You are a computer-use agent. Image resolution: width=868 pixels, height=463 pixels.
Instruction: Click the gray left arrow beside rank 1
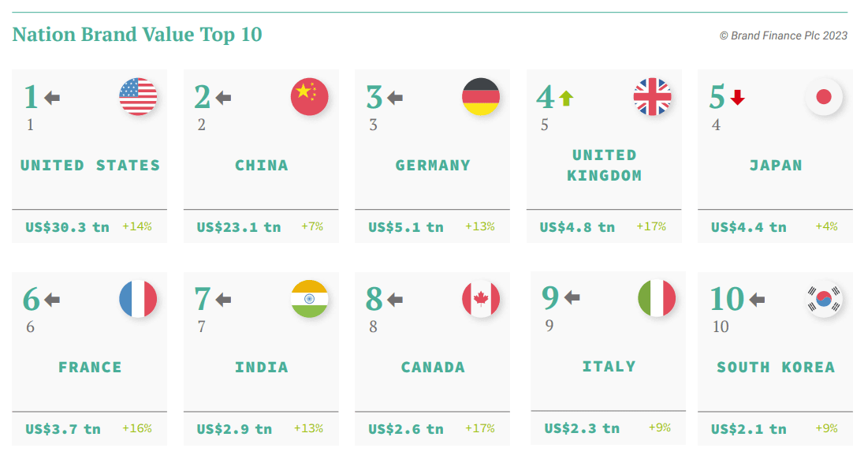pos(52,98)
